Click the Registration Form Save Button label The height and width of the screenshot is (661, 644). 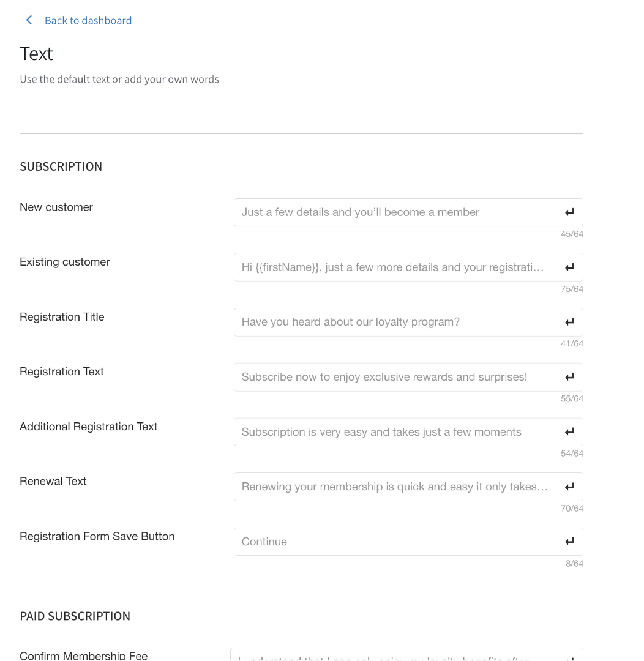(97, 536)
